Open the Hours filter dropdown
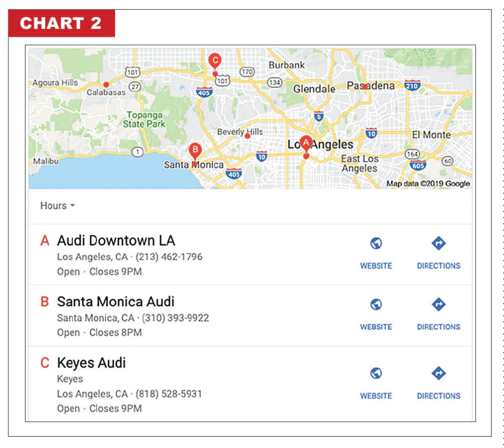Image resolution: width=504 pixels, height=448 pixels. click(57, 206)
